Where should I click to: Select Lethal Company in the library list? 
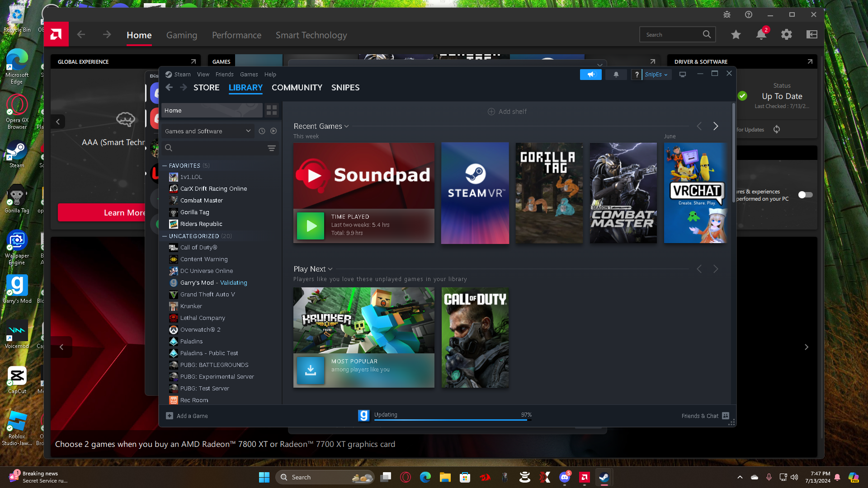(x=203, y=318)
